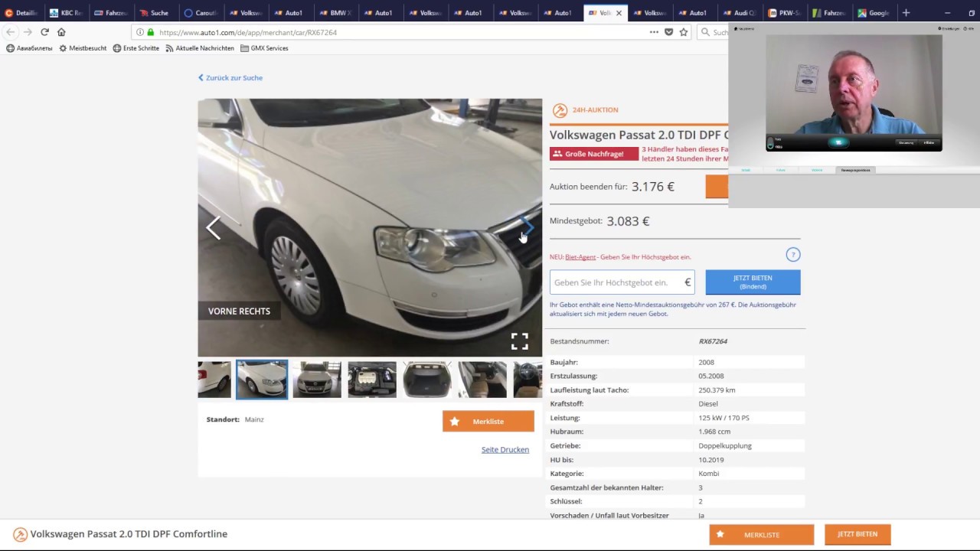Select the first partially visible thumbnail

[214, 380]
